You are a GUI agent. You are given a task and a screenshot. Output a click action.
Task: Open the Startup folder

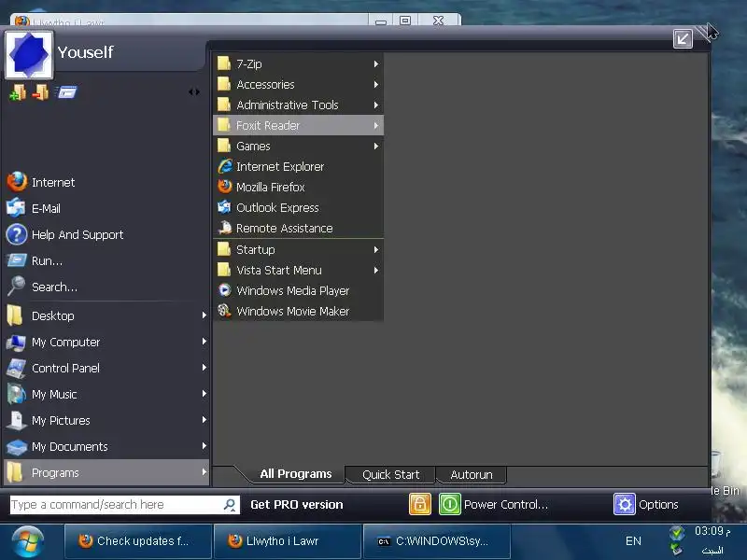click(x=298, y=249)
